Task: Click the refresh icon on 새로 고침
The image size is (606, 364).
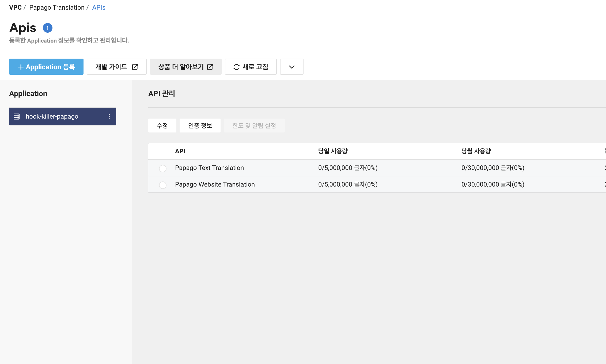Action: pos(236,67)
